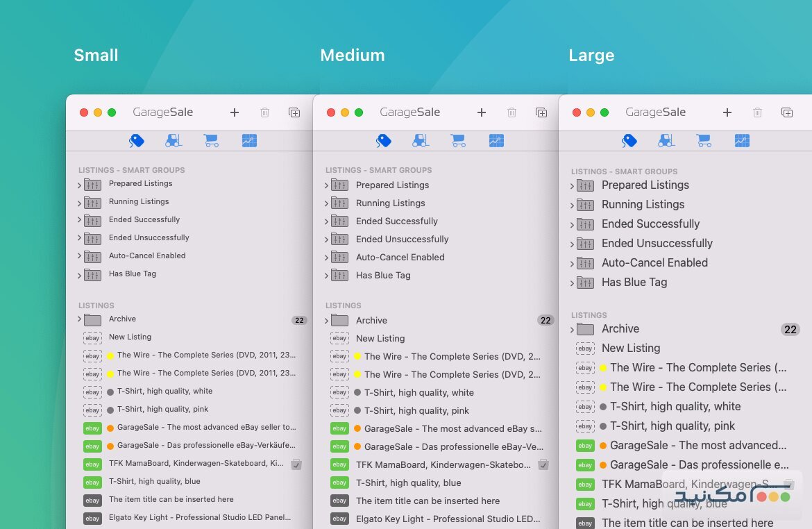The image size is (812, 529).
Task: Click the orange tag dot on GaragaSale Das professionelle in Large window
Action: 603,465
